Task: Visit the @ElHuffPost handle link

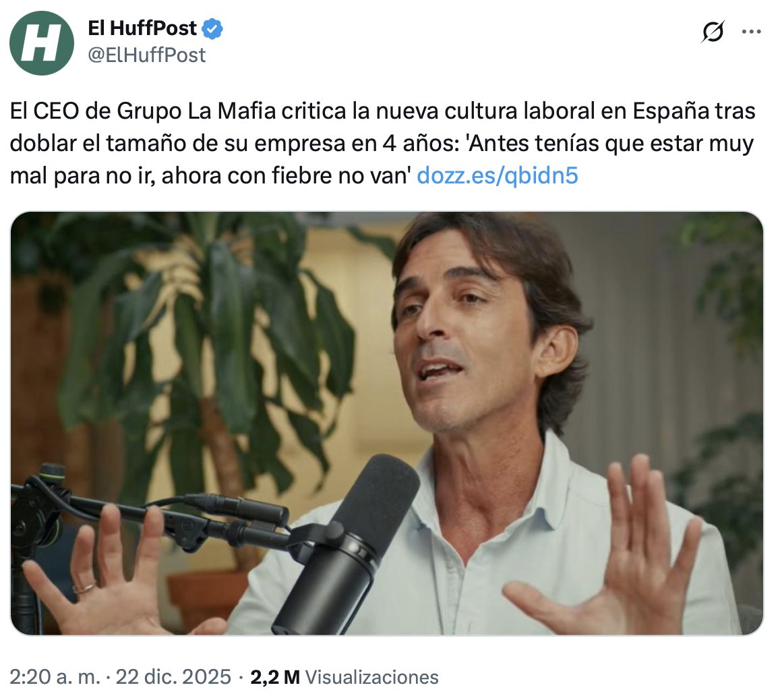Action: point(146,55)
